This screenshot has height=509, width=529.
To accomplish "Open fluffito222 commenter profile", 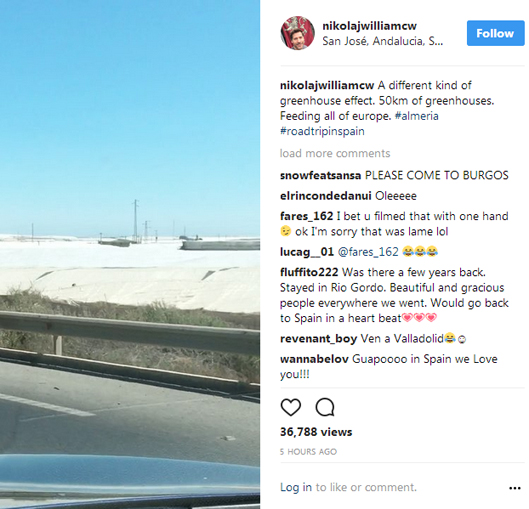I will coord(309,272).
